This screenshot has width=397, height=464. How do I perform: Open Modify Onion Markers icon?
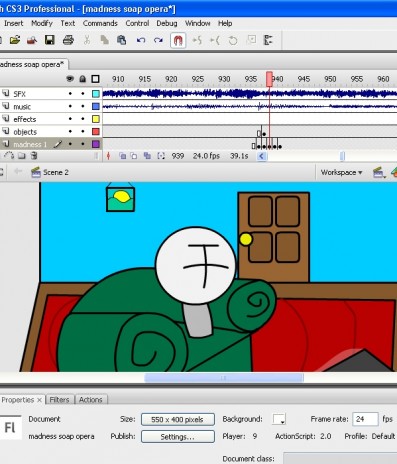pyautogui.click(x=161, y=156)
